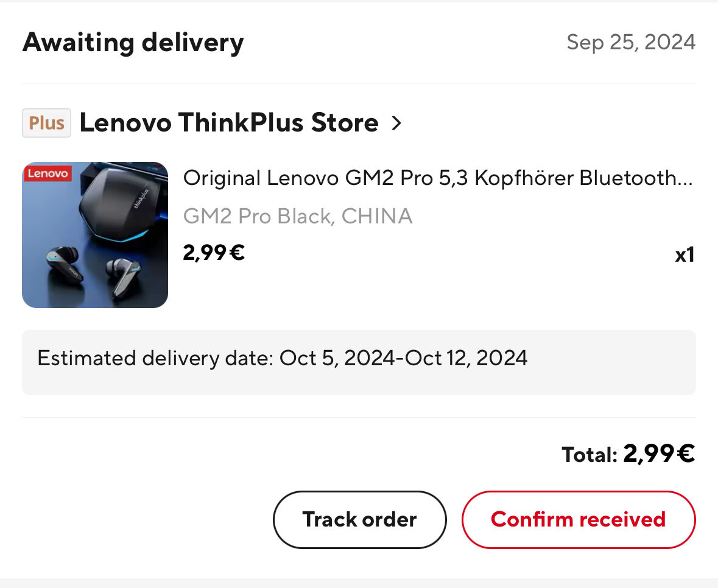Viewport: 718px width, 588px height.
Task: Click the red Lenovo logo on thumbnail
Action: (48, 173)
